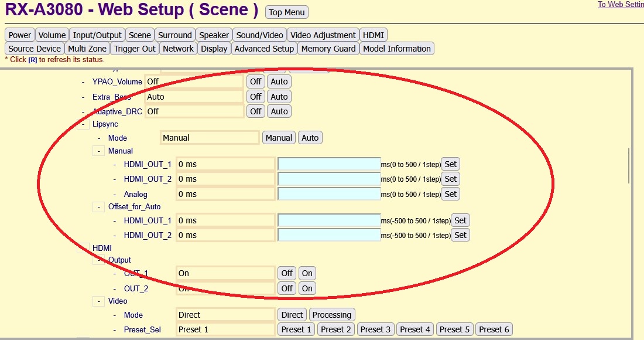Viewport: 644px width, 340px height.
Task: Open the Sound/Video tab
Action: coord(259,35)
